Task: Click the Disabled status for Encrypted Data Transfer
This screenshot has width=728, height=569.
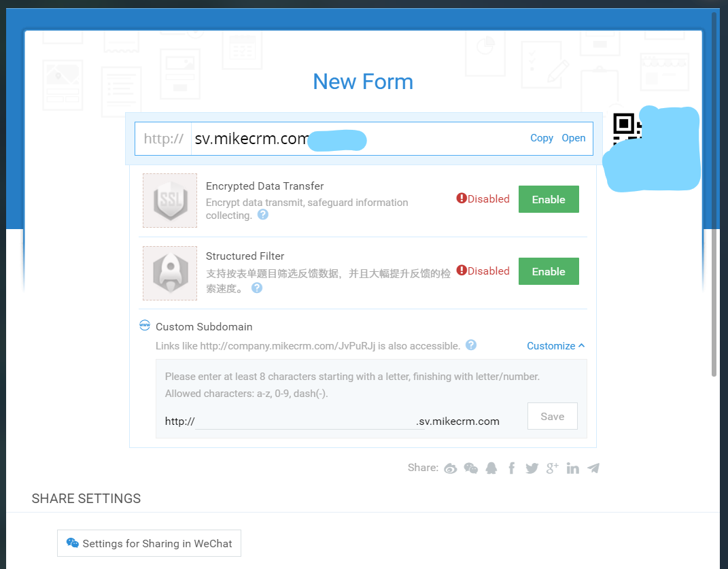Action: click(483, 199)
